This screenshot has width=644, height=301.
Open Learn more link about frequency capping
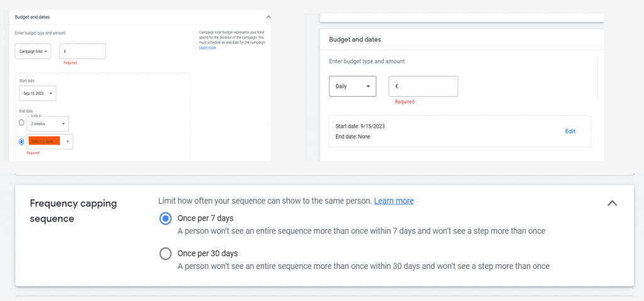tap(394, 201)
